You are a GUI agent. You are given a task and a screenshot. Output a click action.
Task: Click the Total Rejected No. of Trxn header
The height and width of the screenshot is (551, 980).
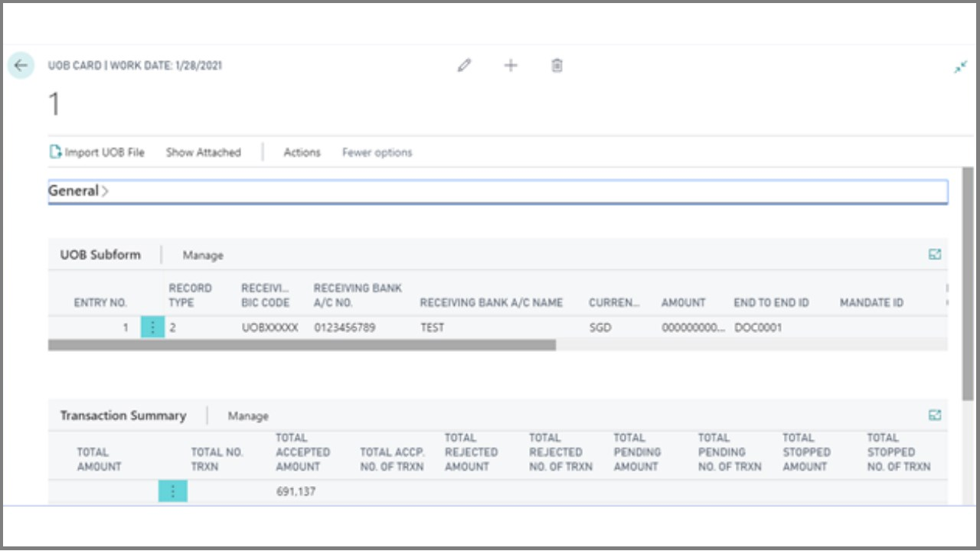(560, 452)
